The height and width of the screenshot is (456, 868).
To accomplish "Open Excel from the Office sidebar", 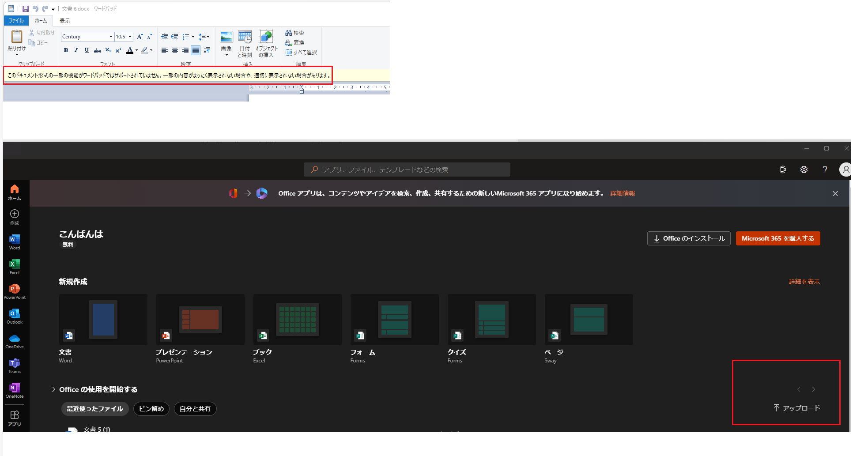I will coord(15,267).
